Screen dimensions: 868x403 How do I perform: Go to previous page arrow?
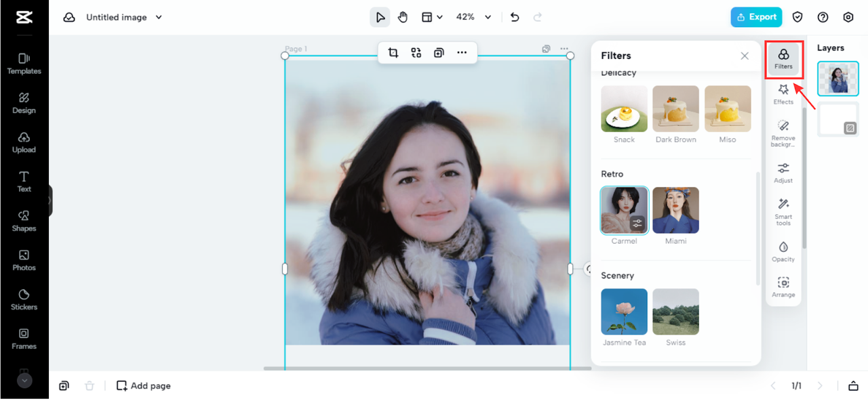773,385
